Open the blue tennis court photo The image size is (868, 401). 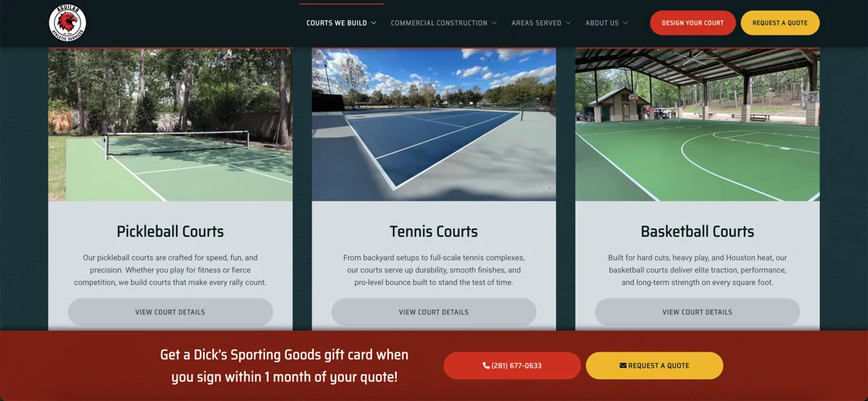click(433, 125)
